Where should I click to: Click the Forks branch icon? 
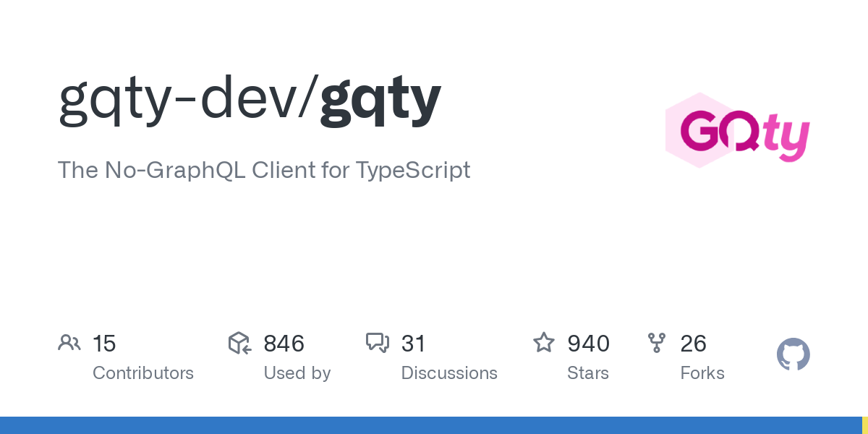(x=657, y=343)
